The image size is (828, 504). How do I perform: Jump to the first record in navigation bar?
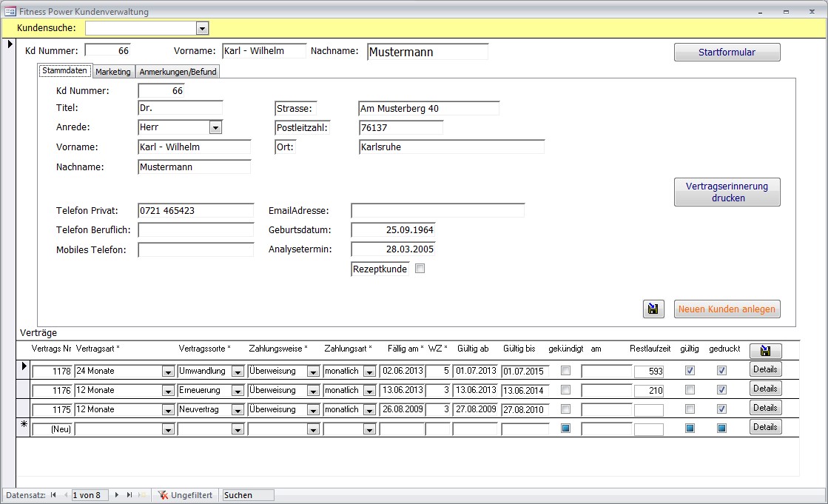[x=53, y=495]
